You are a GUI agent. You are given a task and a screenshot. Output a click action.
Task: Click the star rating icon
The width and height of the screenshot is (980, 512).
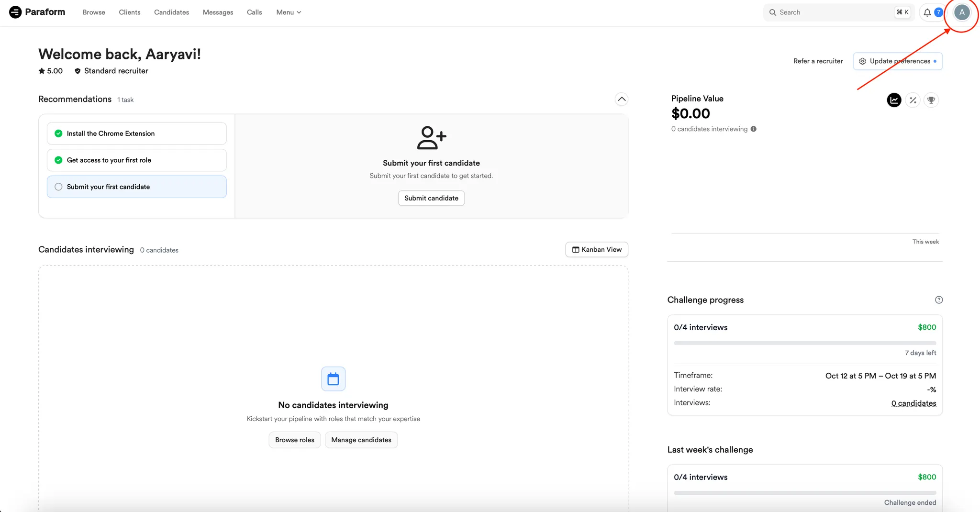click(x=42, y=71)
